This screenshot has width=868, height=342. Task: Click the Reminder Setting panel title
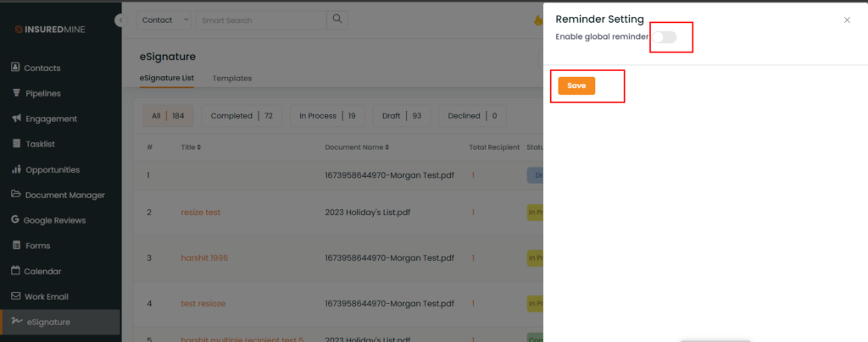(599, 19)
